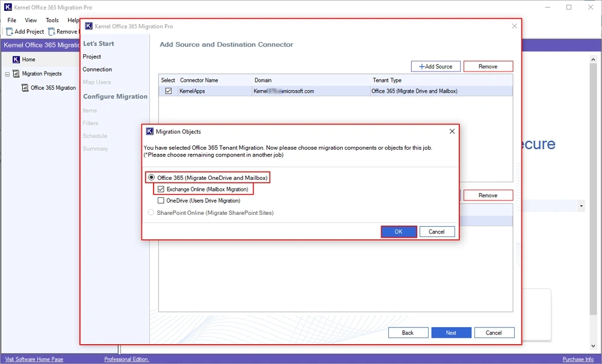Open the File menu
Screen dimensions: 602x364
point(11,20)
